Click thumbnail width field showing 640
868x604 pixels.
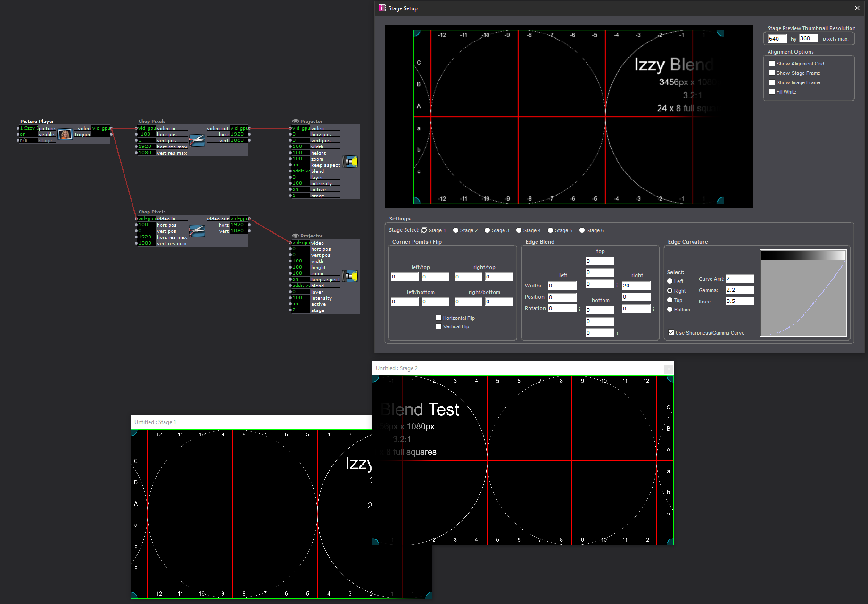point(777,39)
